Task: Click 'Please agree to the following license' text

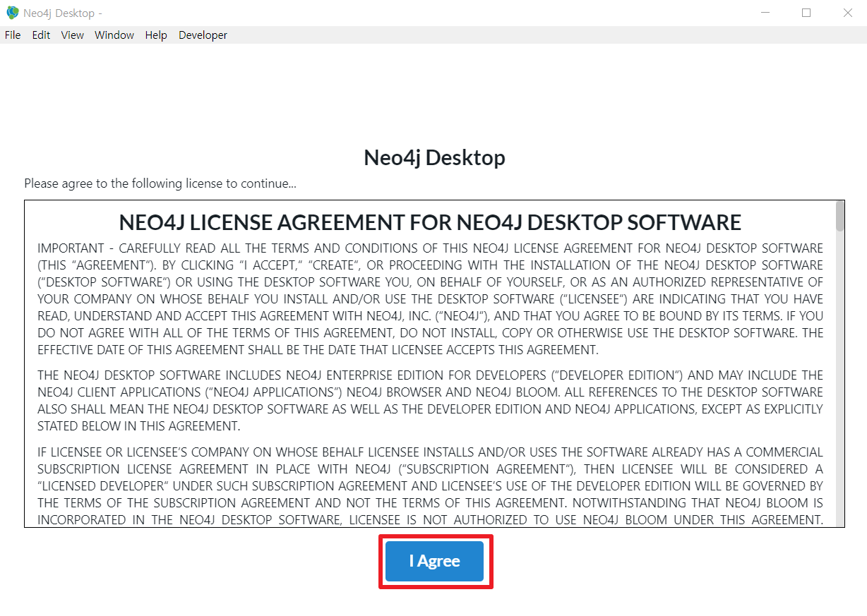Action: (160, 183)
